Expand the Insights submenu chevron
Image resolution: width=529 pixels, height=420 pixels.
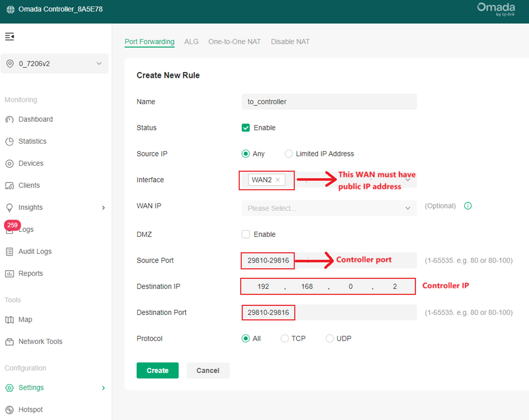click(103, 208)
